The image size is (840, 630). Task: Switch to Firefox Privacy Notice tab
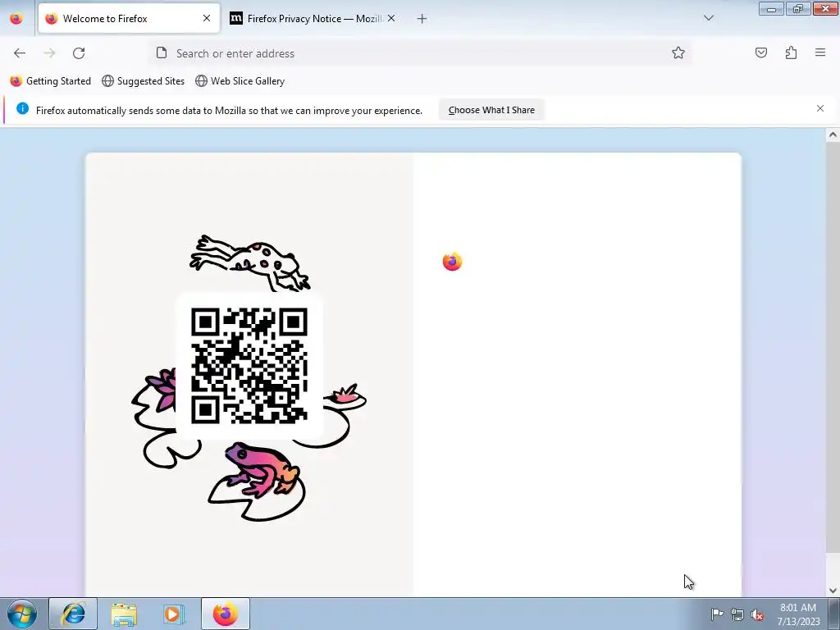pos(313,19)
